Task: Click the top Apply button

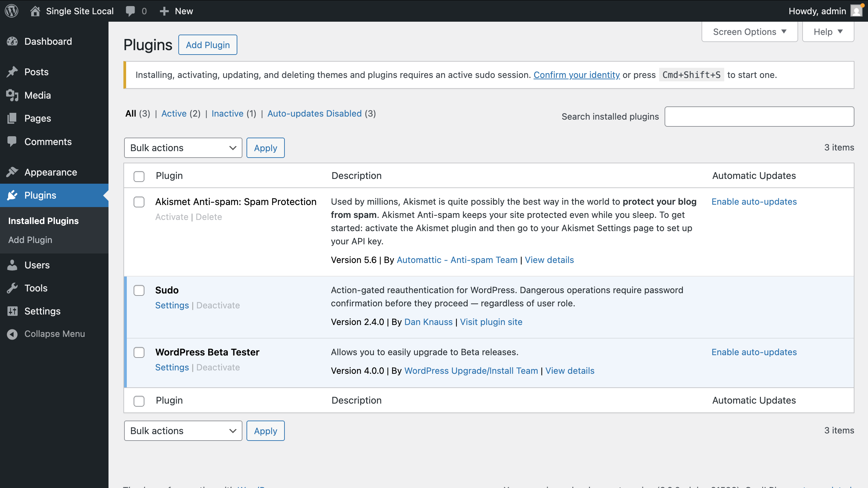Action: tap(265, 148)
